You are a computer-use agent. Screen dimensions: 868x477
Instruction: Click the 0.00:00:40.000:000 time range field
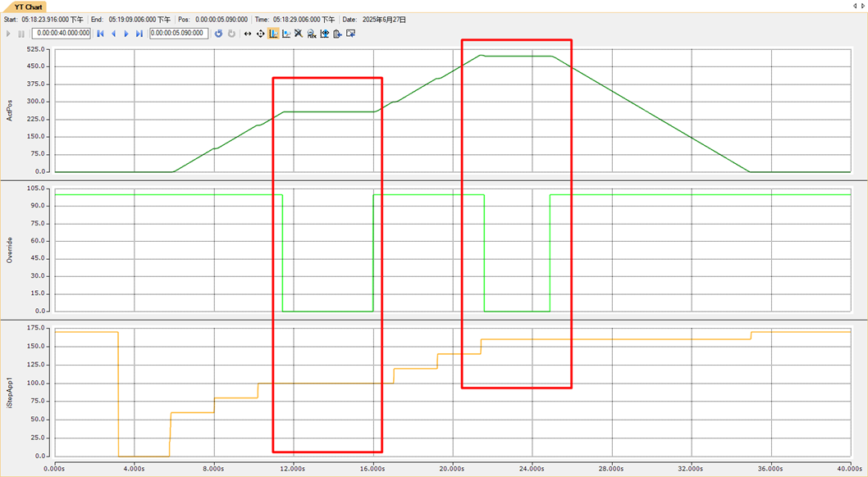coord(62,34)
